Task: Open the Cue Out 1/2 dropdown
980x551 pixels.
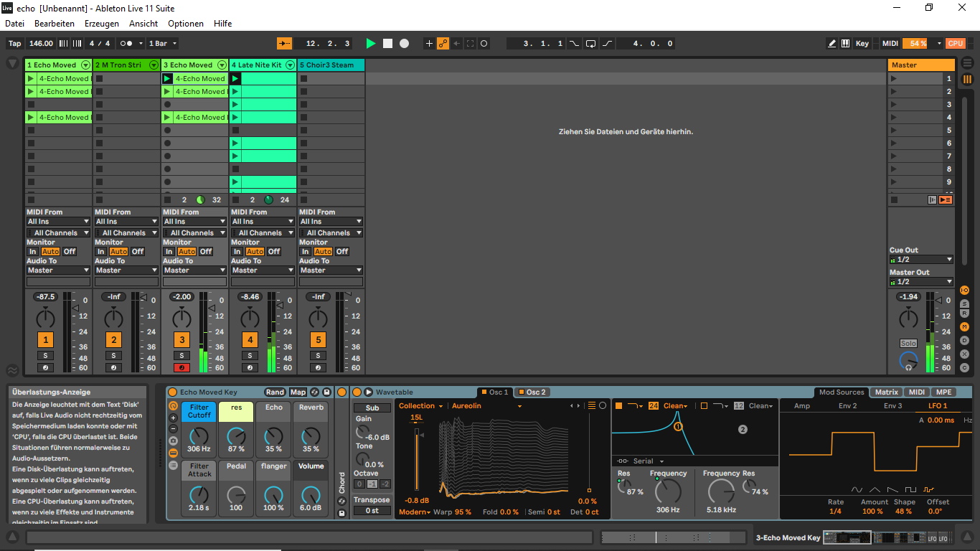Action: (921, 260)
